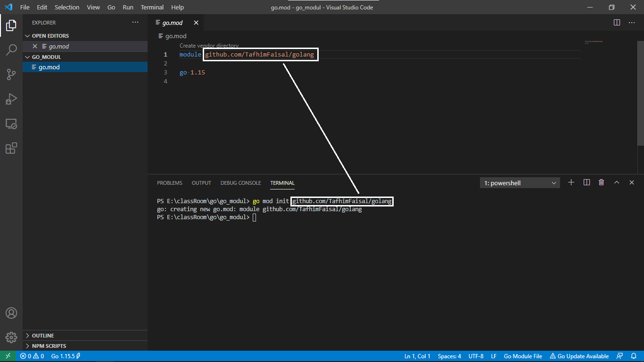Open the Search view icon
This screenshot has width=644, height=362.
tap(11, 50)
